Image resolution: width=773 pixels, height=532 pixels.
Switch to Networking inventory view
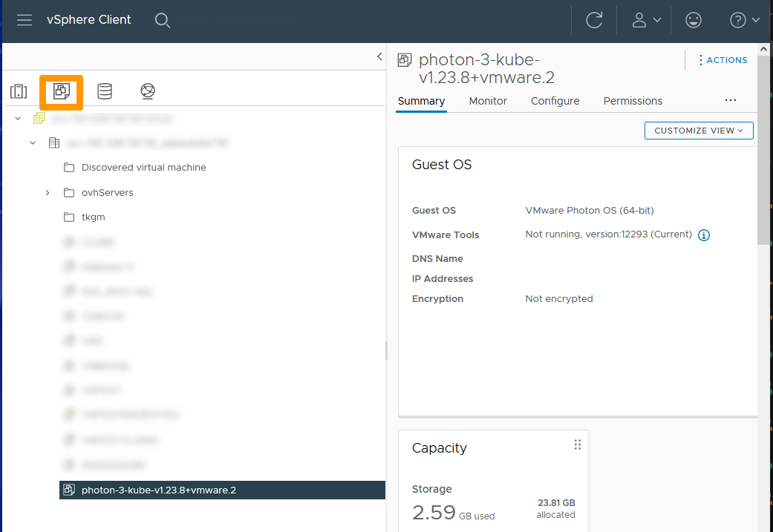[x=148, y=91]
